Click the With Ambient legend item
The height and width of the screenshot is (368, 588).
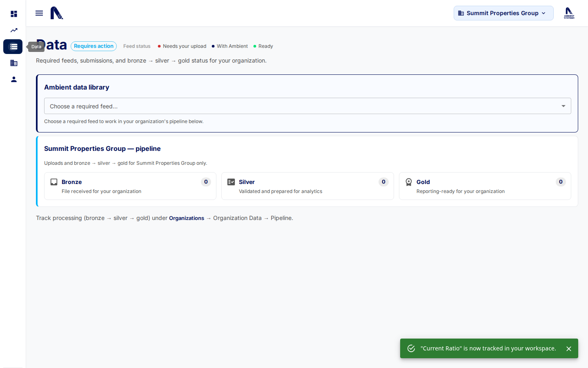coord(230,46)
